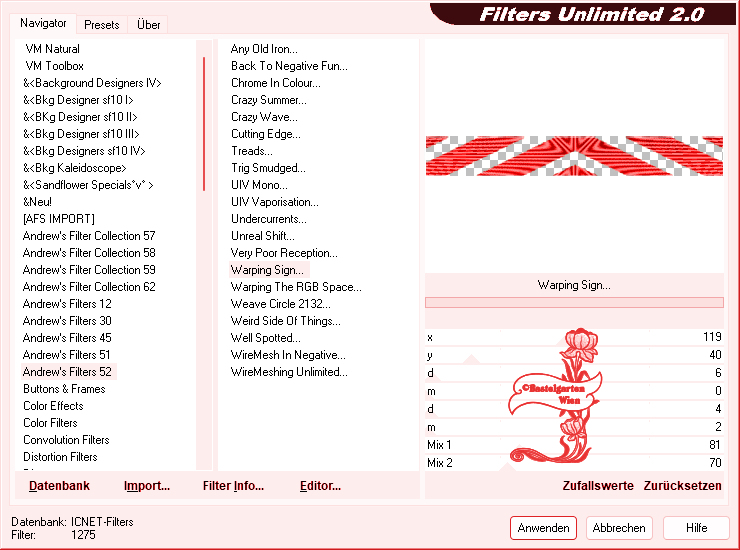740x550 pixels.
Task: Select &<Sandflower Specials°v°> category
Action: 88,185
